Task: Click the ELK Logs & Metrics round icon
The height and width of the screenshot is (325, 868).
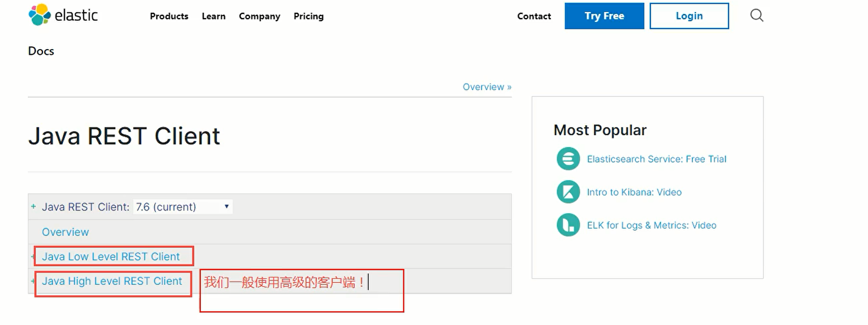Action: 568,225
